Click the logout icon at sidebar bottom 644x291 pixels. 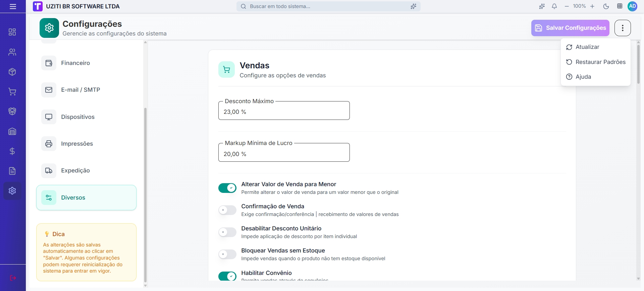point(13,278)
